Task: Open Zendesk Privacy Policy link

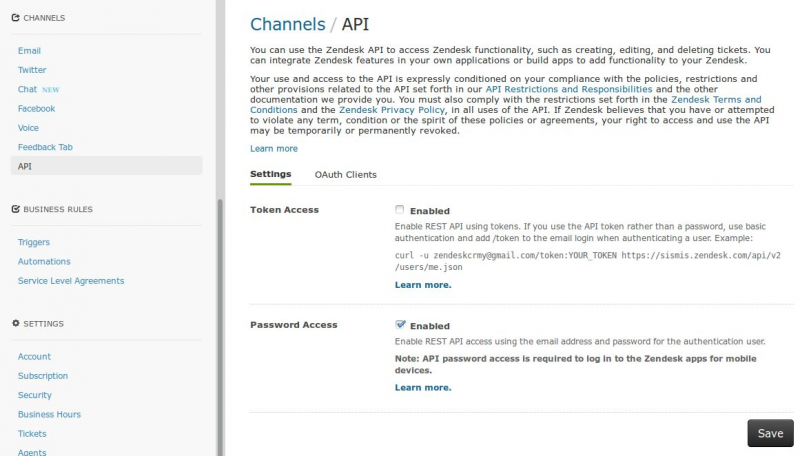Action: click(392, 110)
